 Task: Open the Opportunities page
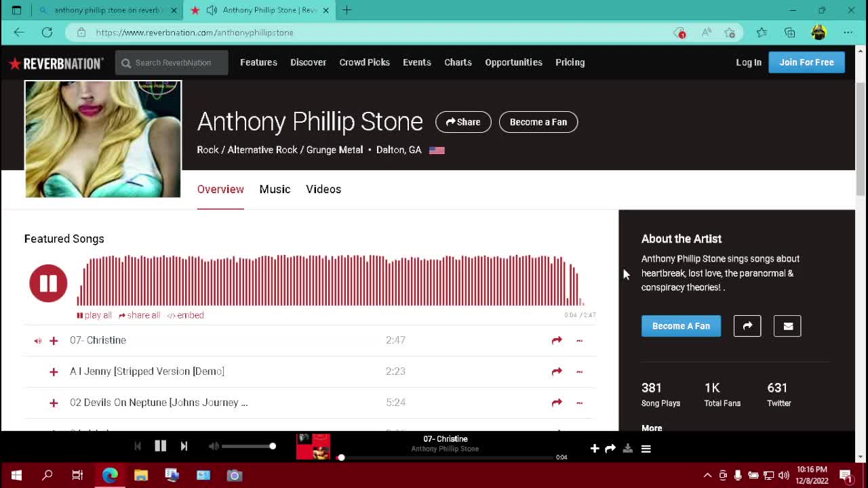(513, 62)
